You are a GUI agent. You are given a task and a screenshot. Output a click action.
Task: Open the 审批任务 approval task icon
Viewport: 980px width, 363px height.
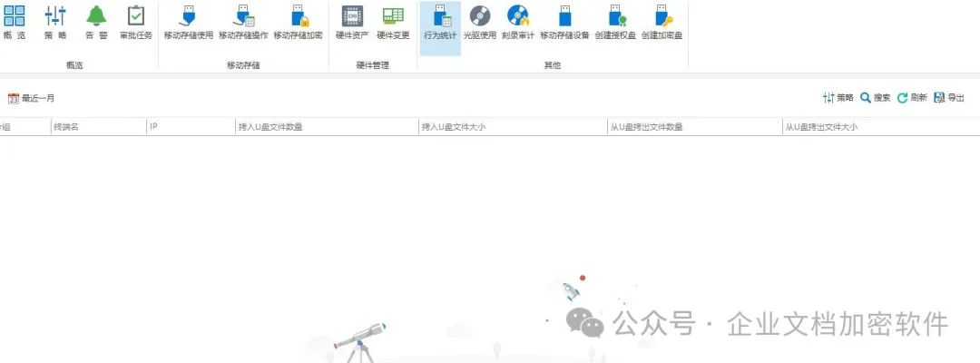(x=136, y=23)
